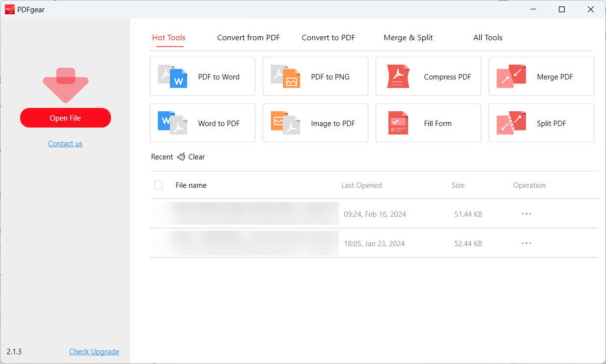
Task: Open the Image to PDF tool
Action: (315, 123)
